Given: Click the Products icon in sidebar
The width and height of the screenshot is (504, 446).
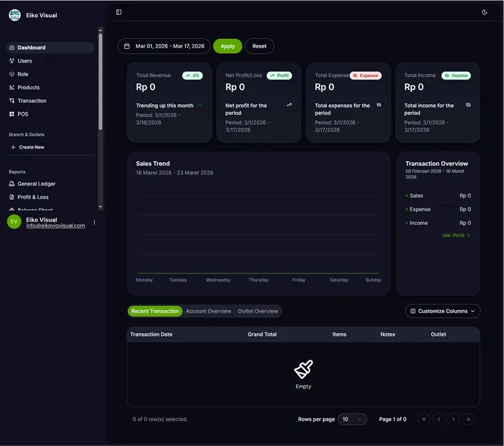Looking at the screenshot, I should coord(12,88).
